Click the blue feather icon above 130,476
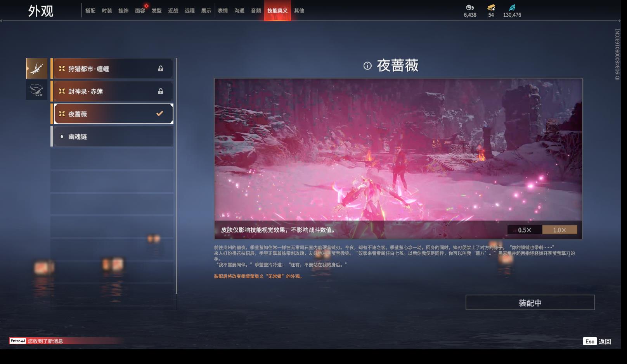 (x=512, y=7)
